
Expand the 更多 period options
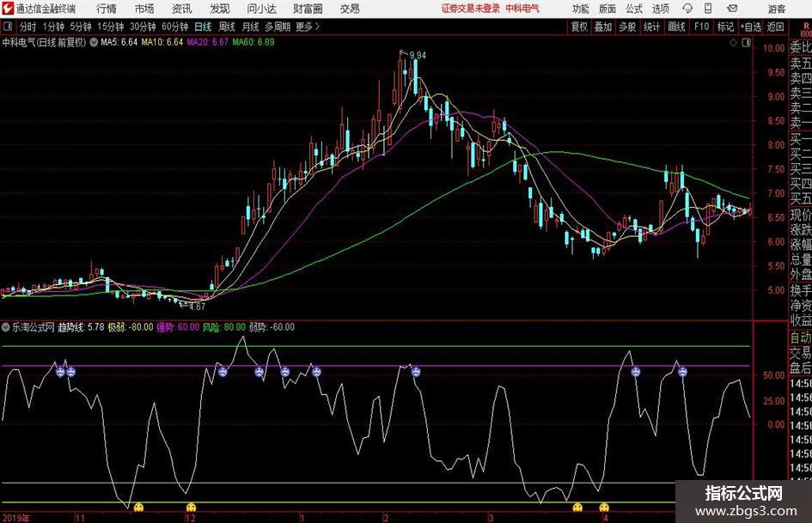[308, 27]
